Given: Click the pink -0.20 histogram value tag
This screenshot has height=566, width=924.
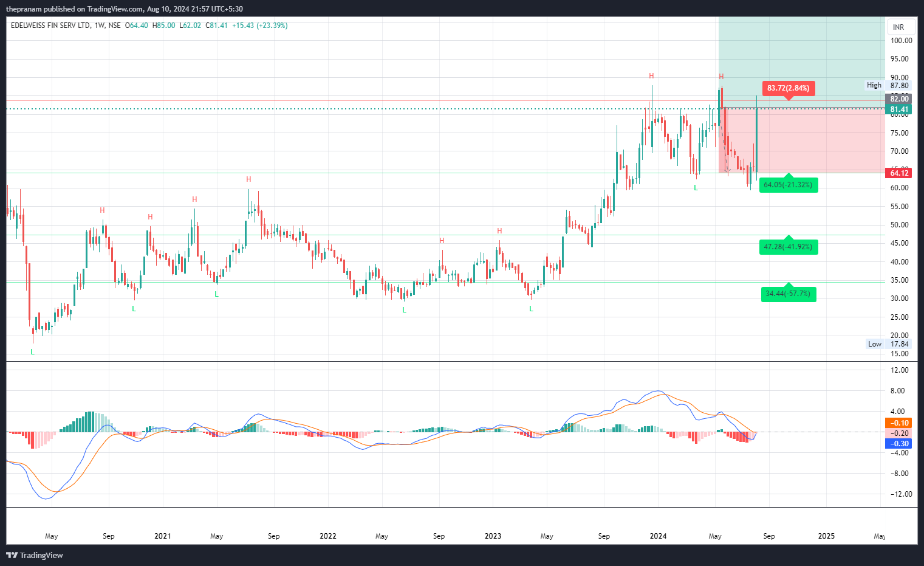Looking at the screenshot, I should point(899,433).
